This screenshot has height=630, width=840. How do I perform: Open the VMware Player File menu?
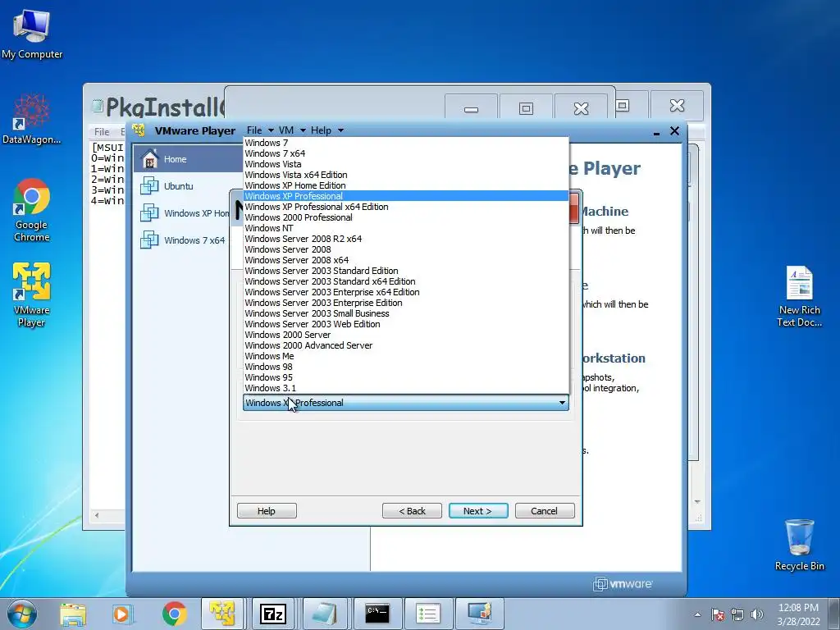coord(260,130)
